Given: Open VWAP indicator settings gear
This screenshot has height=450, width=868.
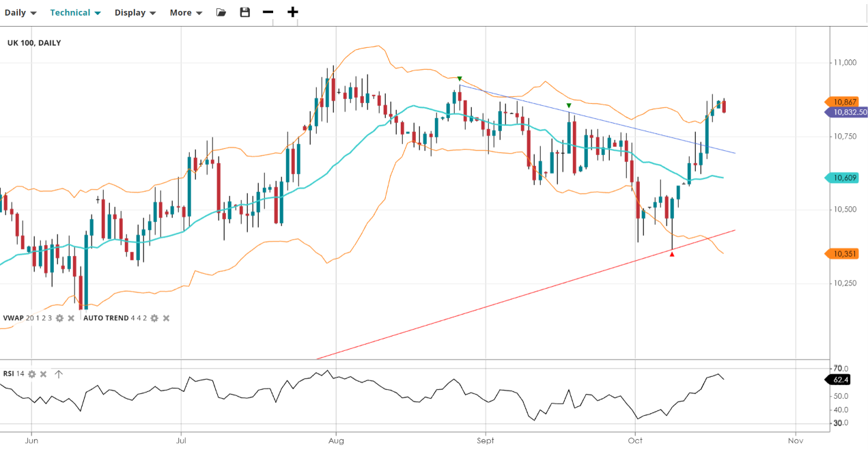Looking at the screenshot, I should pyautogui.click(x=59, y=318).
